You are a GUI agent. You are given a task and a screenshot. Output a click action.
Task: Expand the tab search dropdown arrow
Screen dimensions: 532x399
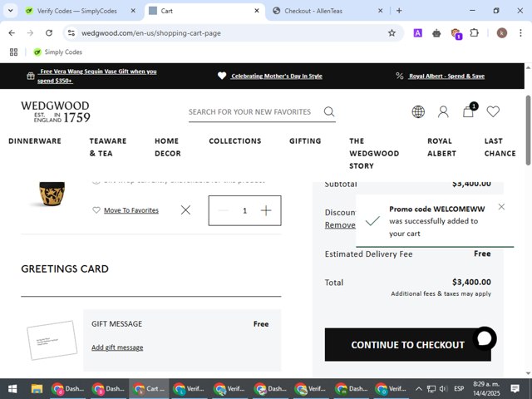(11, 11)
